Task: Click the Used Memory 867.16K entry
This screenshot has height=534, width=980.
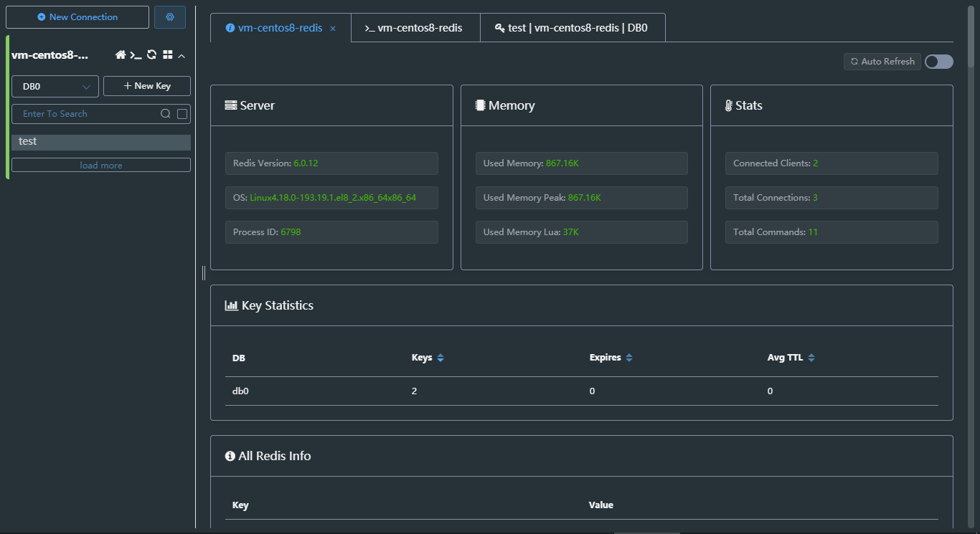Action: [x=582, y=163]
